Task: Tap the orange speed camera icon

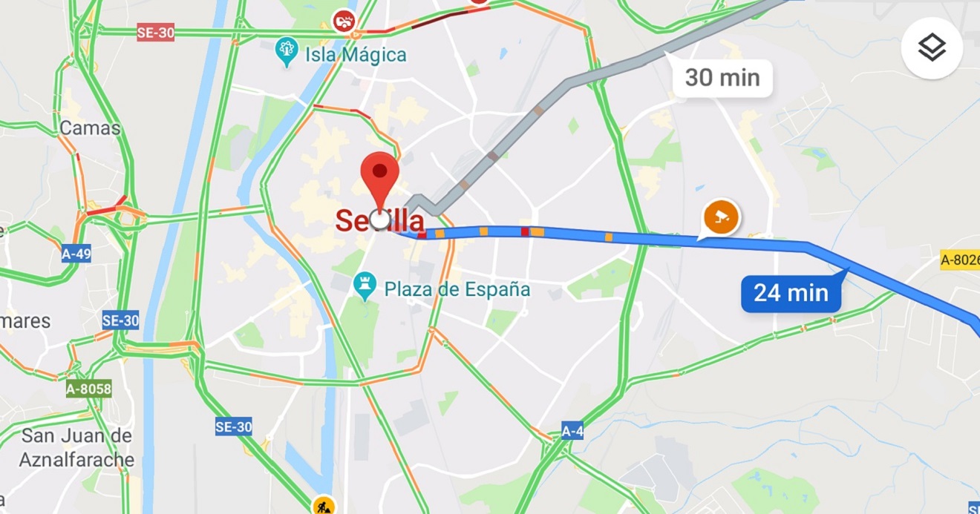Action: (722, 217)
